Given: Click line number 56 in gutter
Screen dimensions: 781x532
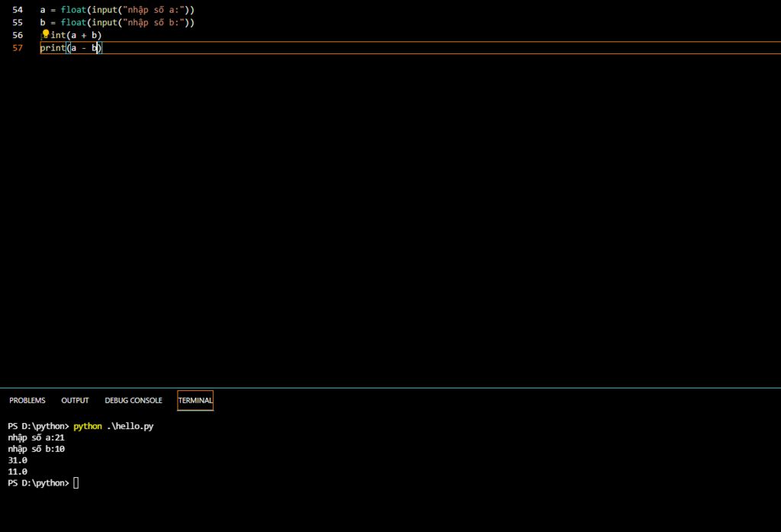Looking at the screenshot, I should [18, 35].
